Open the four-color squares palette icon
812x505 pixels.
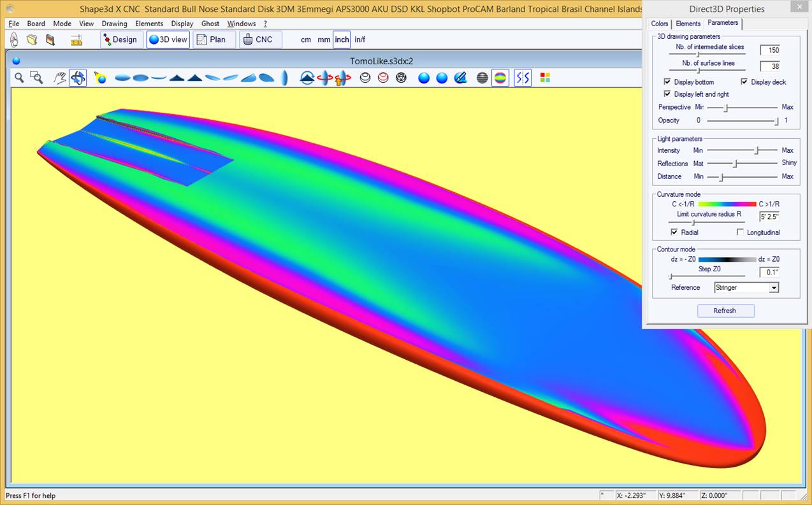(x=545, y=78)
